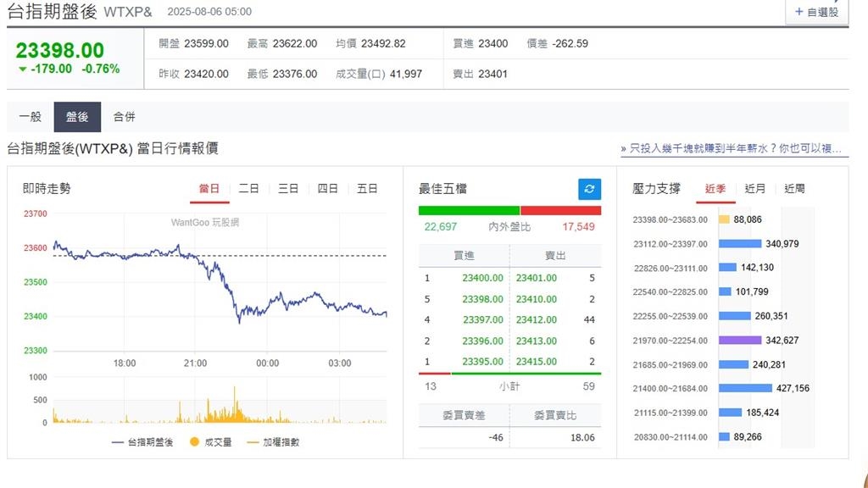Refresh the 最佳五檔 order book panel
This screenshot has width=868, height=488.
click(588, 189)
